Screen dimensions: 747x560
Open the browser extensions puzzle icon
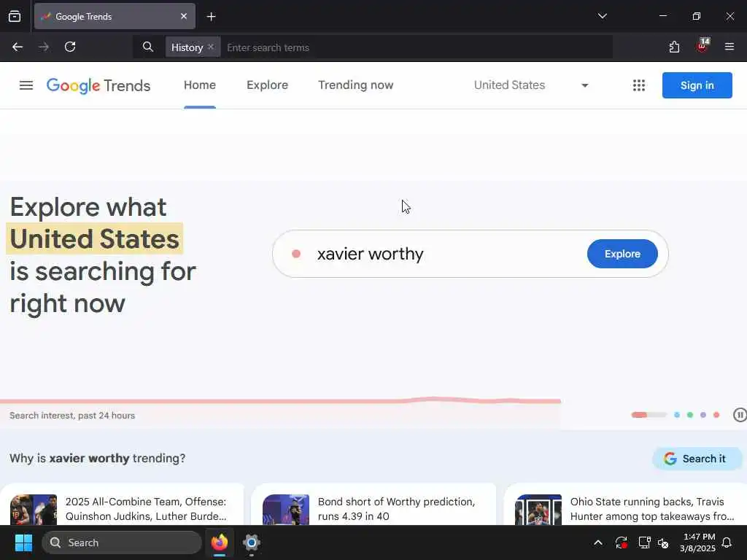point(674,47)
